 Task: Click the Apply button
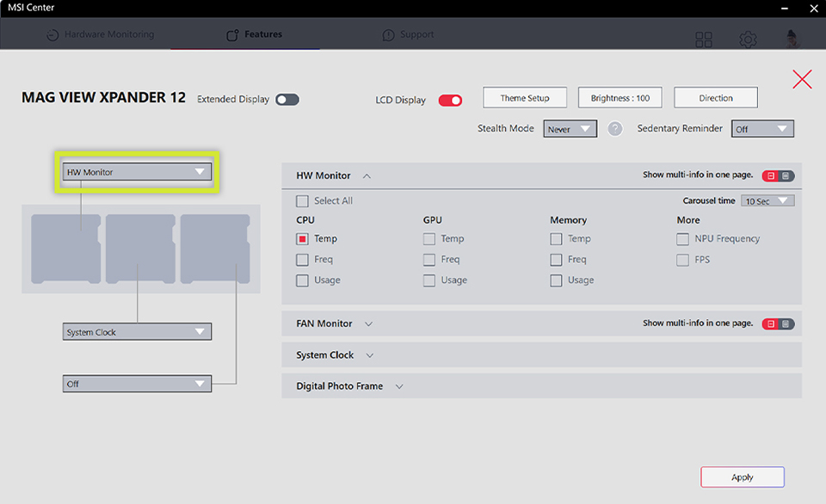tap(743, 477)
